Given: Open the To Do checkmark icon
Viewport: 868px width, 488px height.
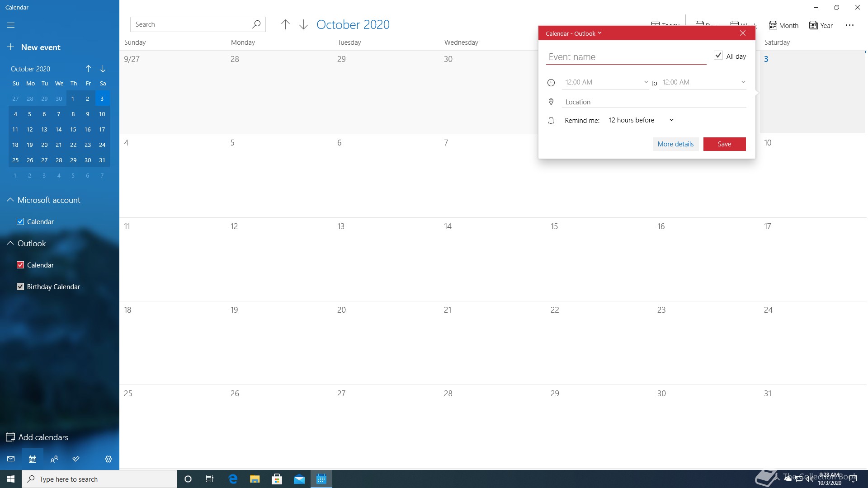Looking at the screenshot, I should click(x=76, y=459).
